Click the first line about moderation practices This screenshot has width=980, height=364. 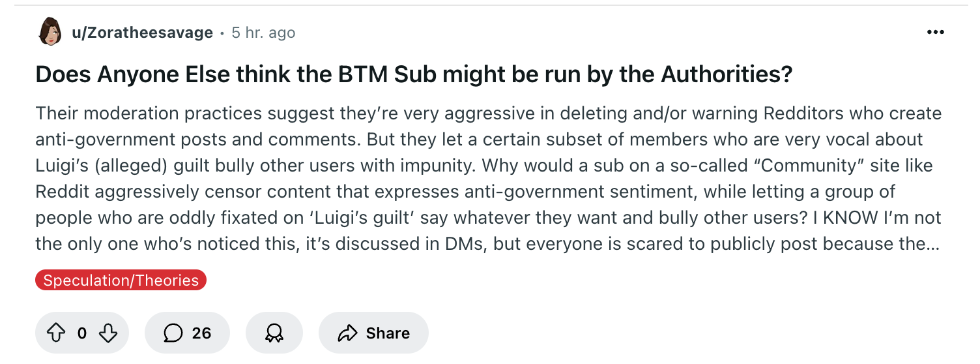pyautogui.click(x=489, y=114)
